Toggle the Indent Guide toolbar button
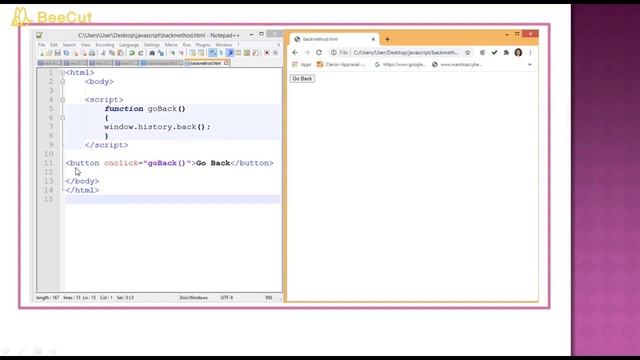This screenshot has width=640, height=360. 230,53
